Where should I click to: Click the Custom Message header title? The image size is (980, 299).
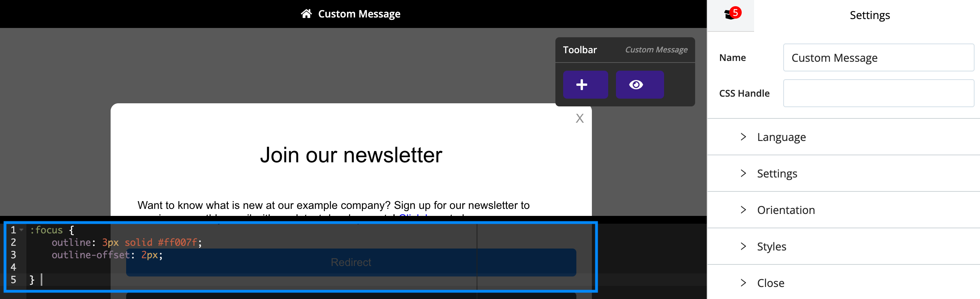coord(359,14)
